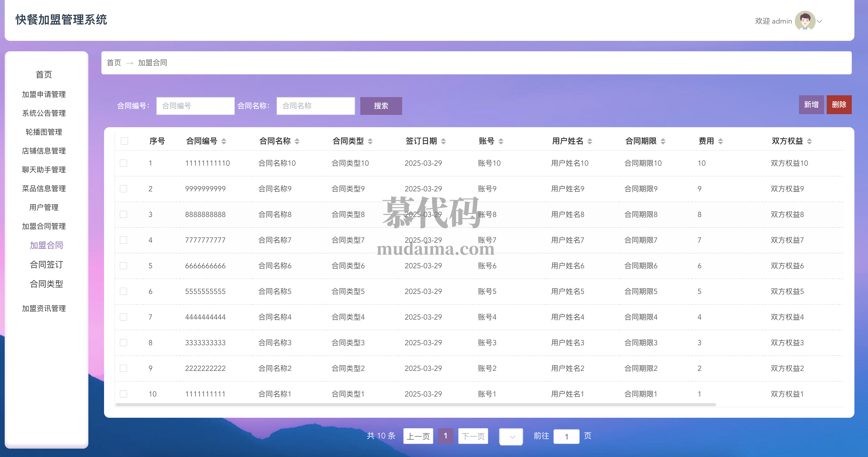
Task: Toggle the select-all header checkbox
Action: coord(124,141)
